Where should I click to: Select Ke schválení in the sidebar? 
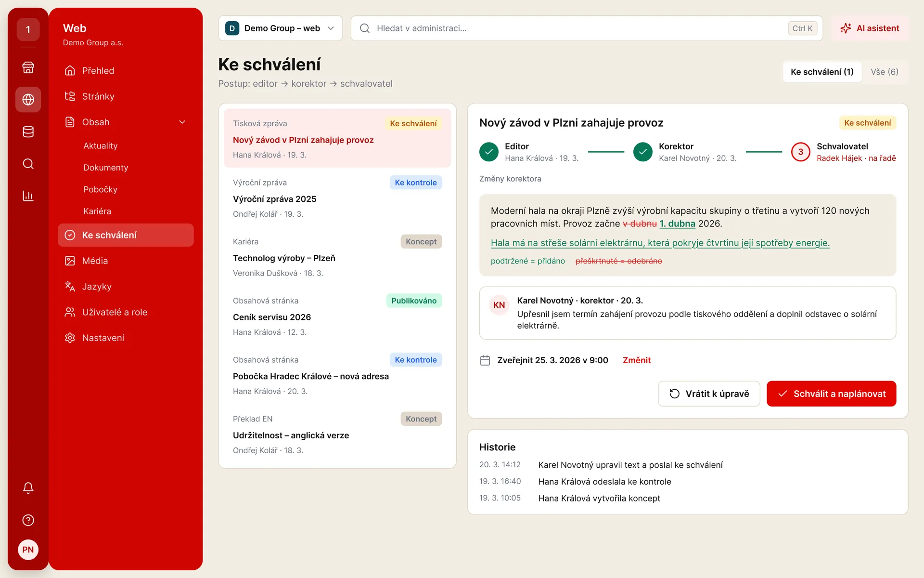(x=125, y=235)
